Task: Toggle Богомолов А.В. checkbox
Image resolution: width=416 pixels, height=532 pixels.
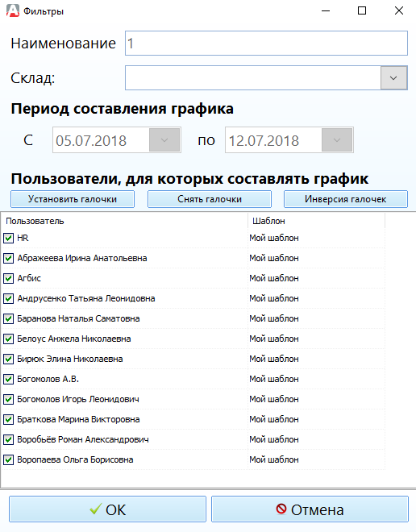Action: pos(9,380)
